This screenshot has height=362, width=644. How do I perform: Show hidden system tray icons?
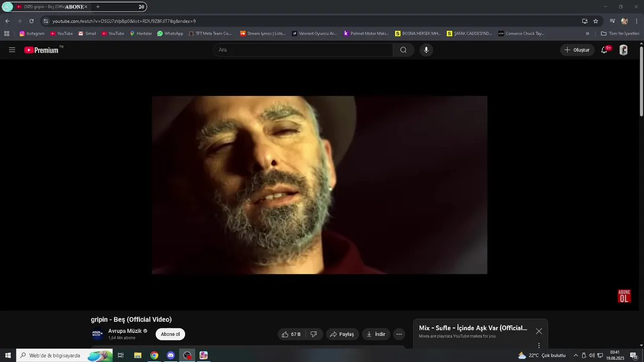point(576,355)
